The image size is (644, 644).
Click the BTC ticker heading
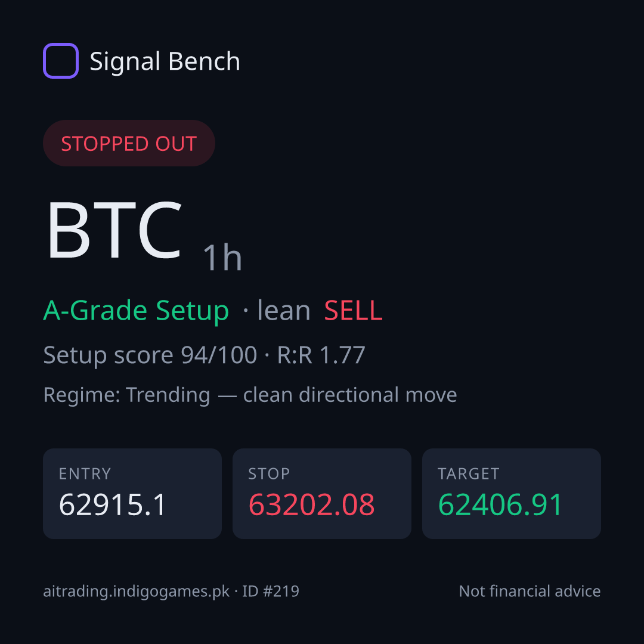(x=114, y=230)
